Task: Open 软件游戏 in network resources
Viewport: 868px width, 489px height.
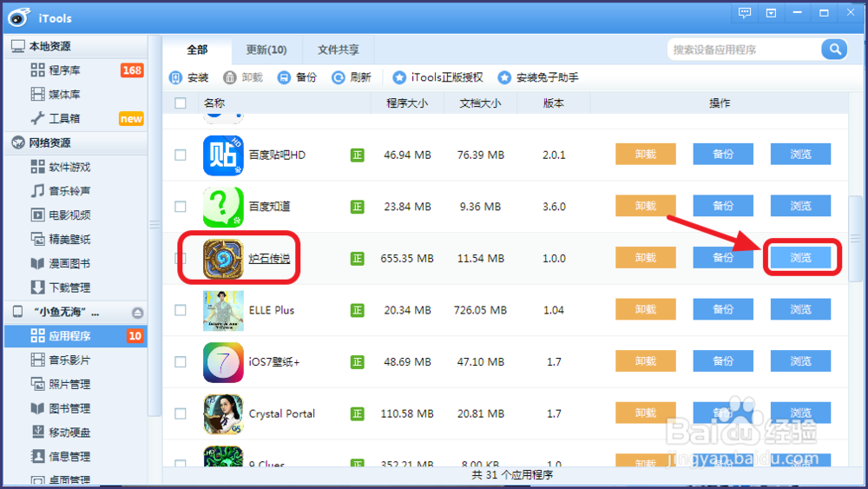Action: coord(76,167)
